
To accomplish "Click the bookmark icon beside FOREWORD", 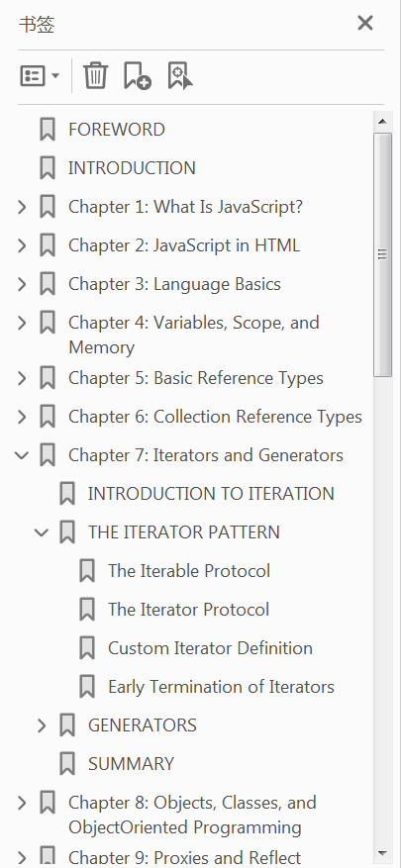I will [48, 130].
